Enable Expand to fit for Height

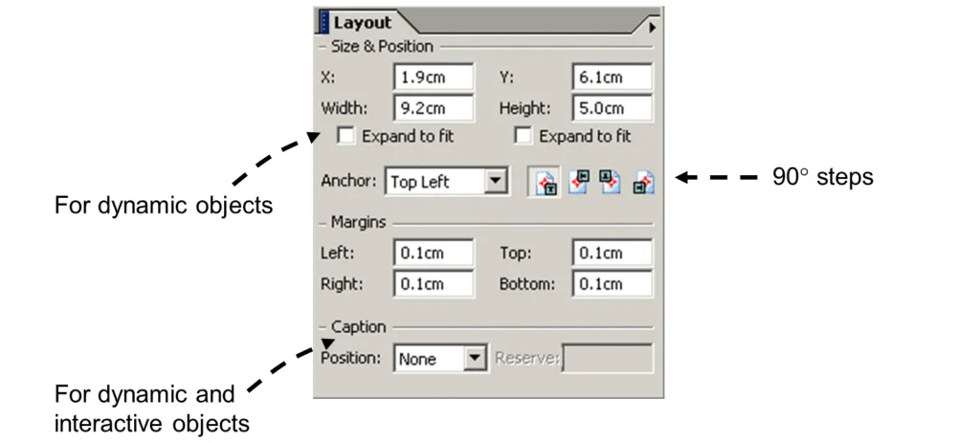tap(523, 136)
